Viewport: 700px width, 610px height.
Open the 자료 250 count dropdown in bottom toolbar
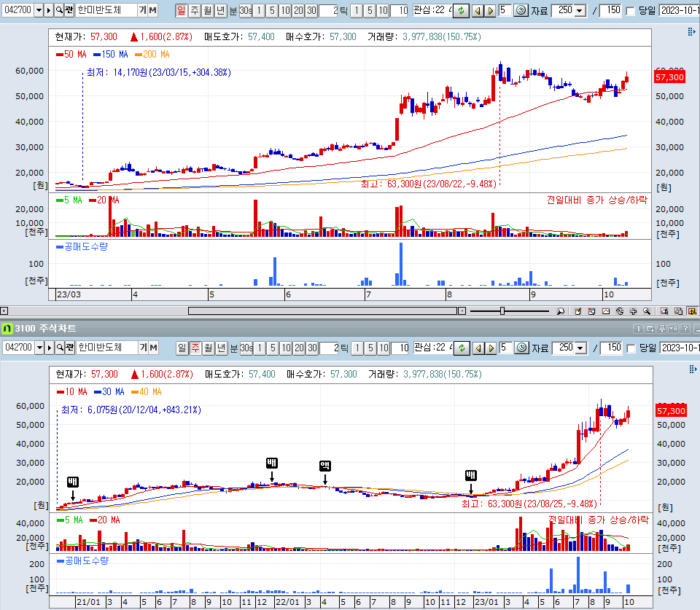tap(580, 348)
